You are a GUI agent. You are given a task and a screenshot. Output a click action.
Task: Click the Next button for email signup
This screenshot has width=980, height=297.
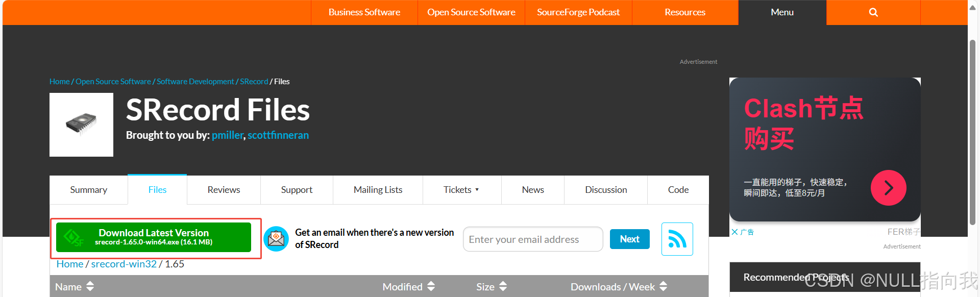(x=629, y=239)
